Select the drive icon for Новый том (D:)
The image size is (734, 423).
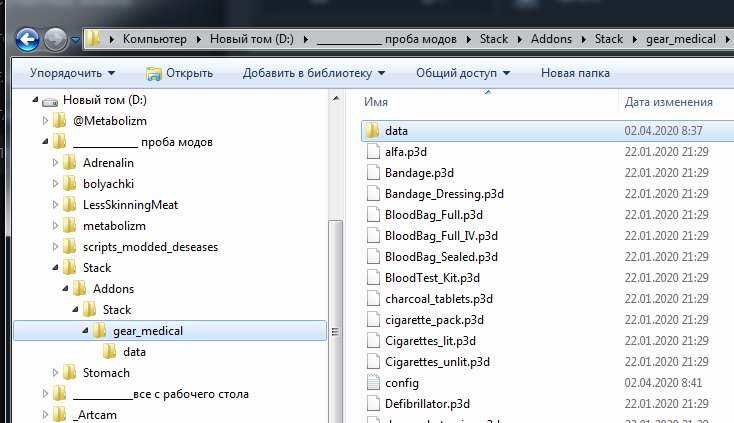[50, 101]
